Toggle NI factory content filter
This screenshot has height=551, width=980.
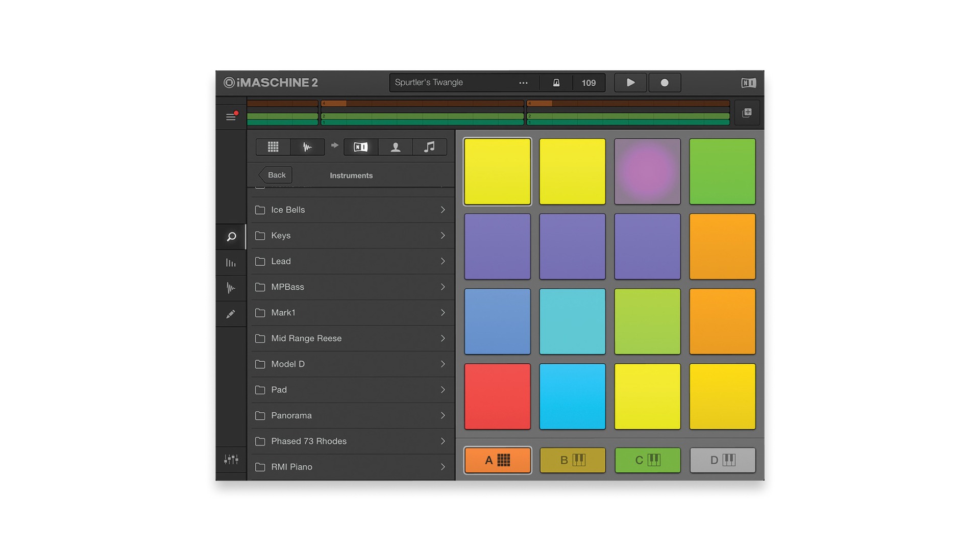(361, 147)
